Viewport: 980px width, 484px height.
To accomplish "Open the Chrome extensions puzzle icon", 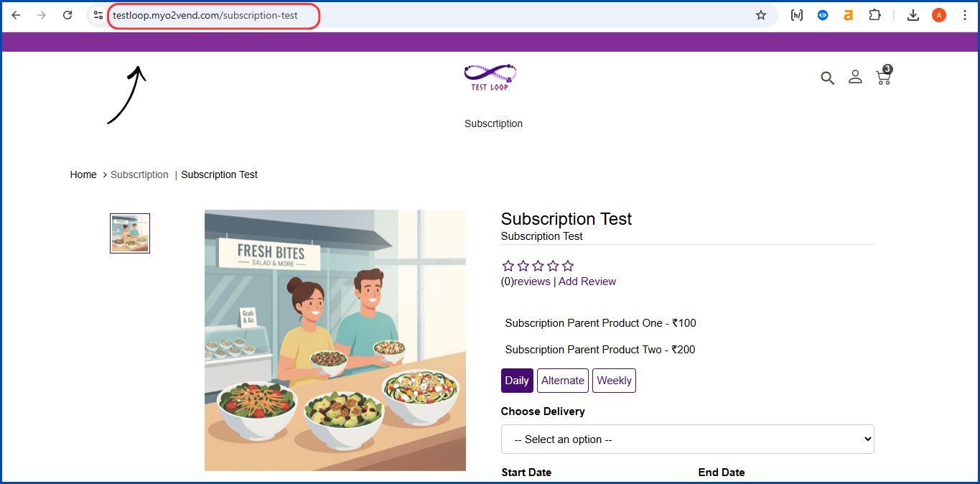I will pos(874,14).
